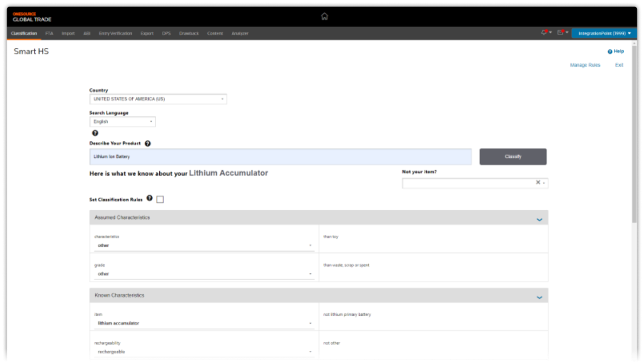Screen dimensions: 644x362
Task: Open the Drawback tab
Action: click(x=189, y=34)
